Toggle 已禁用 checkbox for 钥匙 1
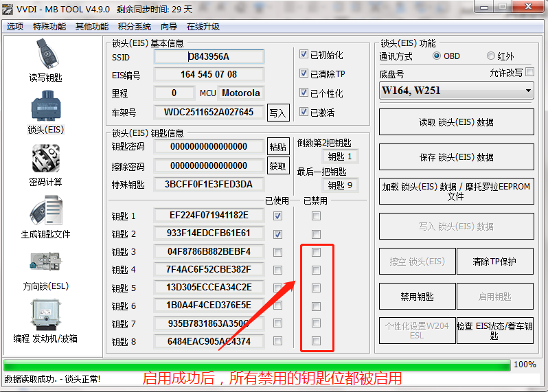 317,216
